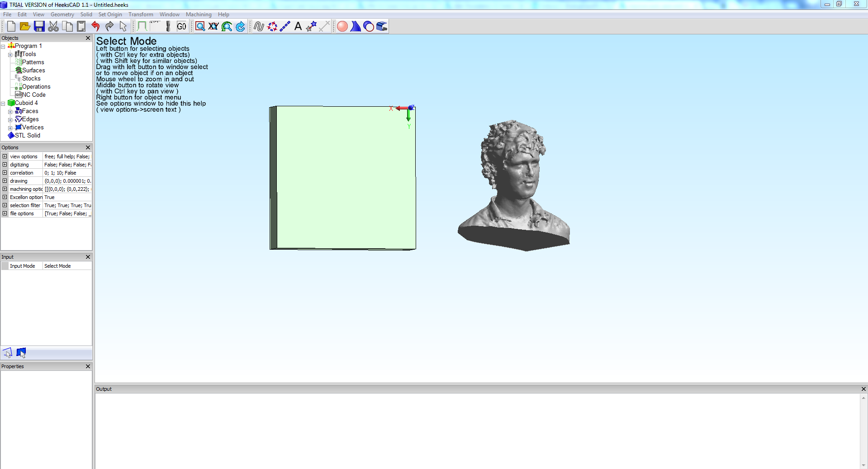868x469 pixels.
Task: Save file with floppy disk icon
Action: 39,27
